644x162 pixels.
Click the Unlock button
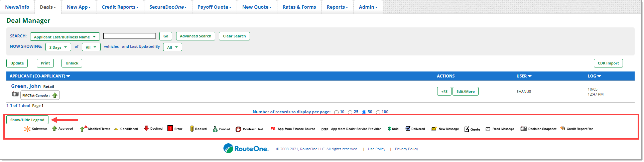coord(72,63)
